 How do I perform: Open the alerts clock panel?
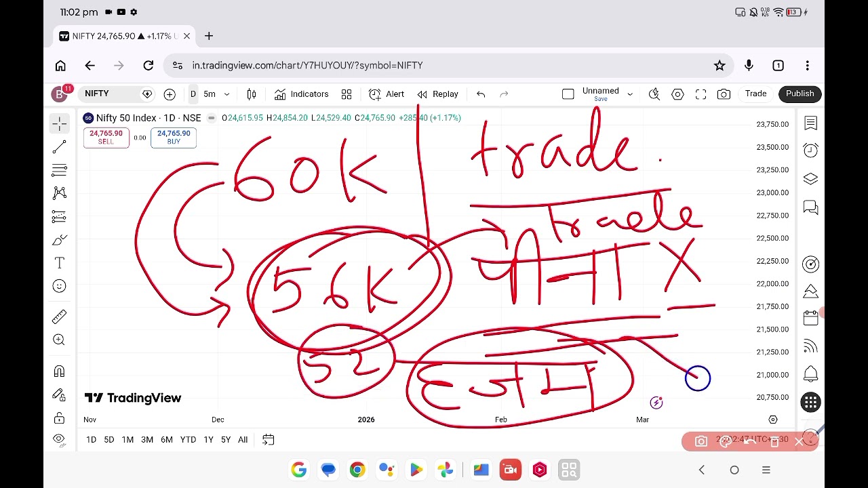pyautogui.click(x=810, y=150)
